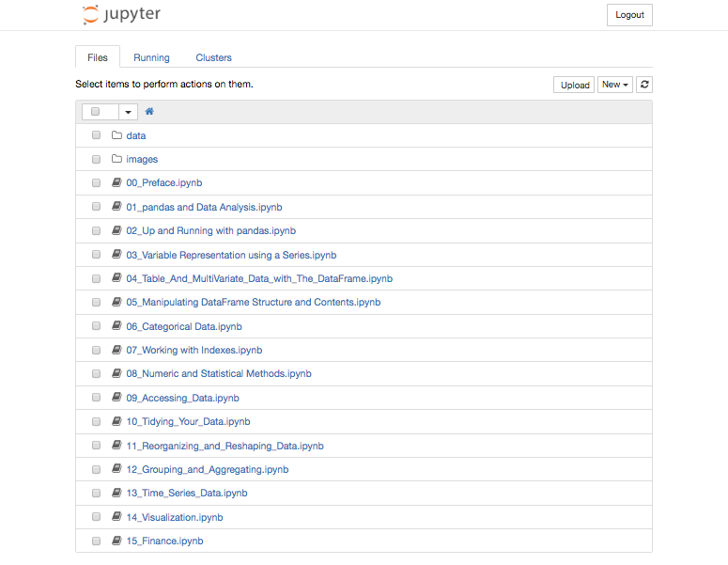Click the data folder icon
This screenshot has width=728, height=565.
coord(116,135)
